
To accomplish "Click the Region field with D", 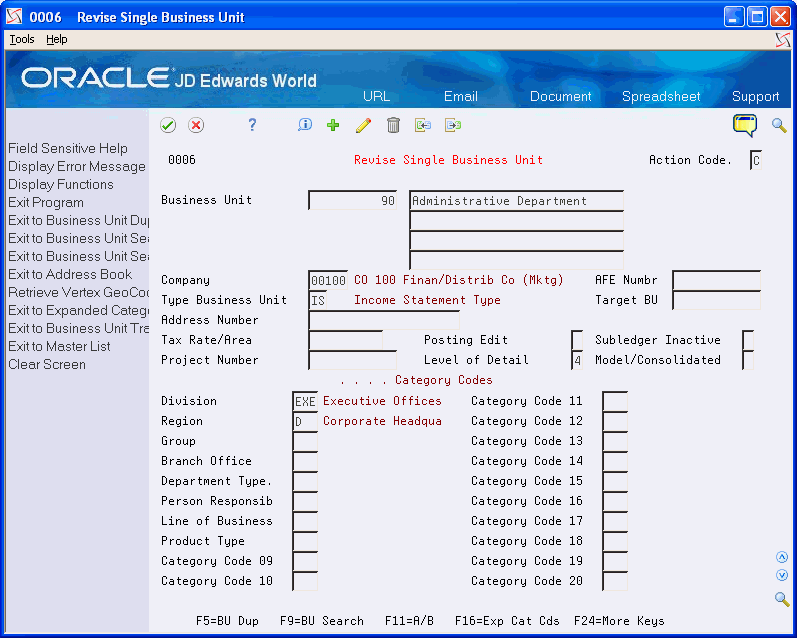I will tap(305, 421).
